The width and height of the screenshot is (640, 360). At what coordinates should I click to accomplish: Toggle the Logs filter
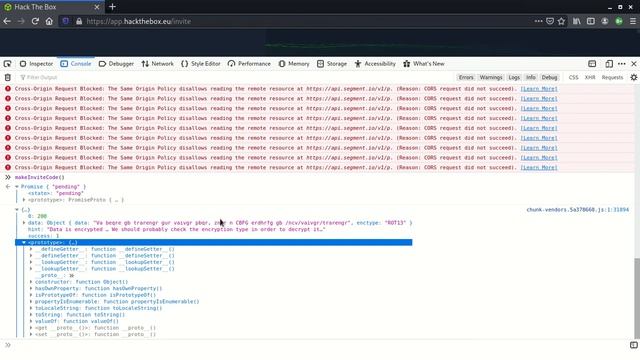(514, 77)
